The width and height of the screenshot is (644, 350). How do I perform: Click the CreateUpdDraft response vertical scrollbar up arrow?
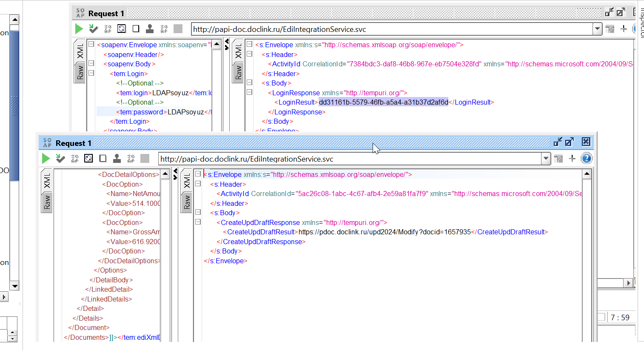click(587, 174)
